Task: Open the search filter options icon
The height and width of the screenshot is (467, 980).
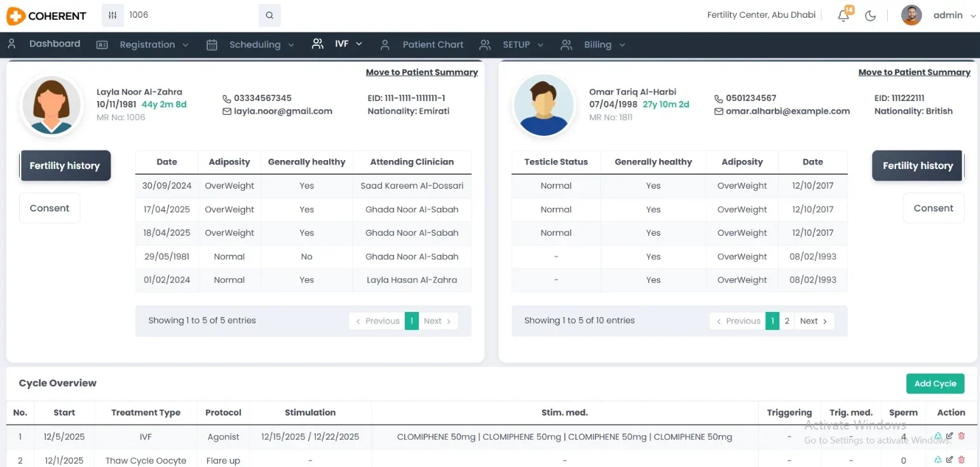Action: pos(112,15)
